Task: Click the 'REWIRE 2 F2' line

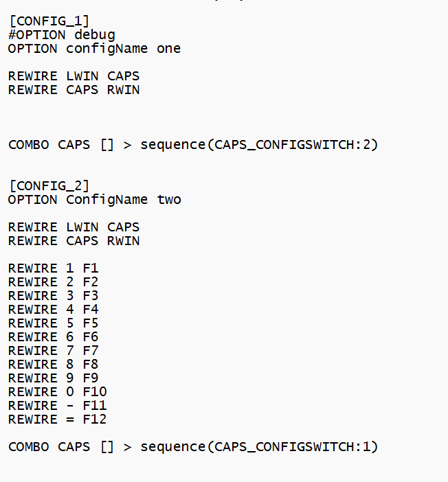Action: (x=53, y=282)
